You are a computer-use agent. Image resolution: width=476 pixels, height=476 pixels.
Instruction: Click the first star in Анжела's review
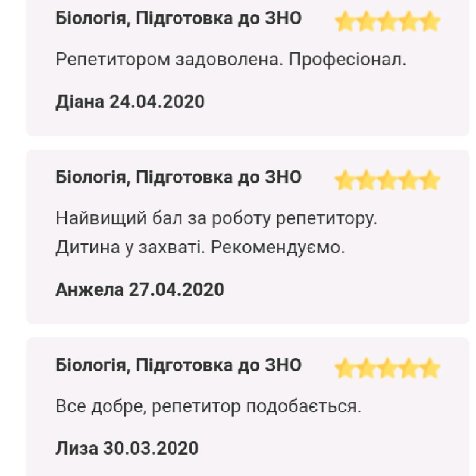[x=345, y=180]
